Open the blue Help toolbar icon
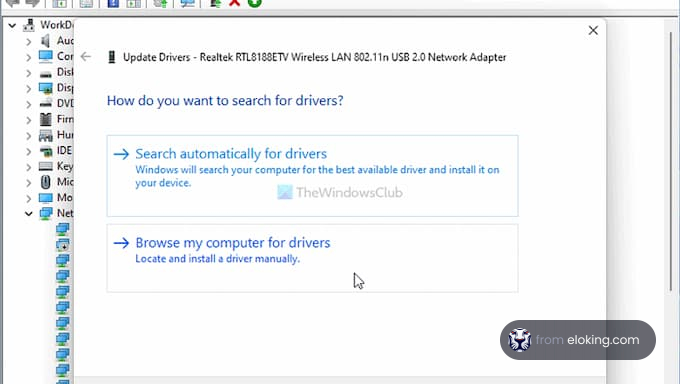Viewport: 680px width, 384px height. point(113,3)
